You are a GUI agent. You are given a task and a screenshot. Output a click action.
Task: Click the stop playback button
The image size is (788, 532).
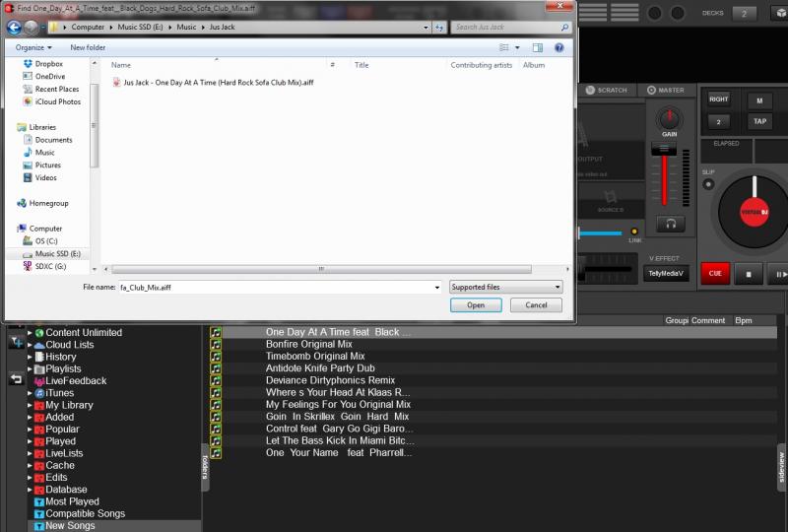(749, 275)
